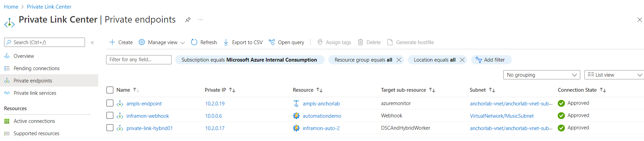Click the Approved checkmark for inframon-webhook
The height and width of the screenshot is (141, 644).
point(561,116)
